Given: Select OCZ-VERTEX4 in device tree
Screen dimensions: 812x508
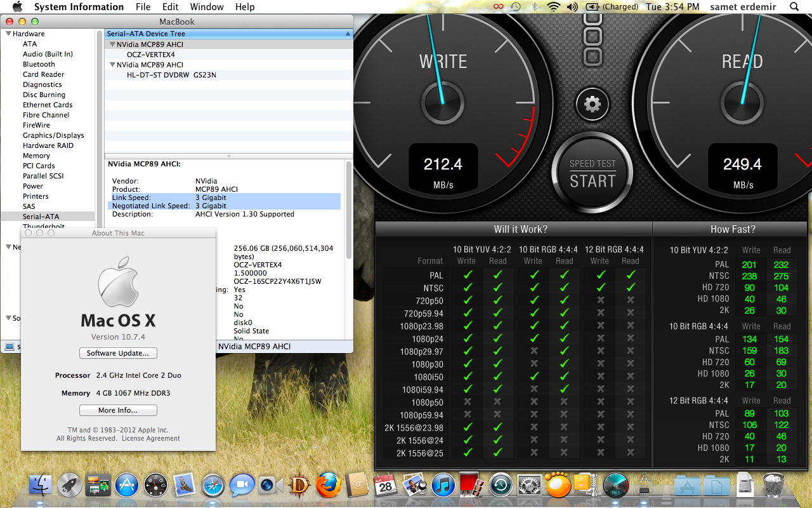Looking at the screenshot, I should click(150, 55).
